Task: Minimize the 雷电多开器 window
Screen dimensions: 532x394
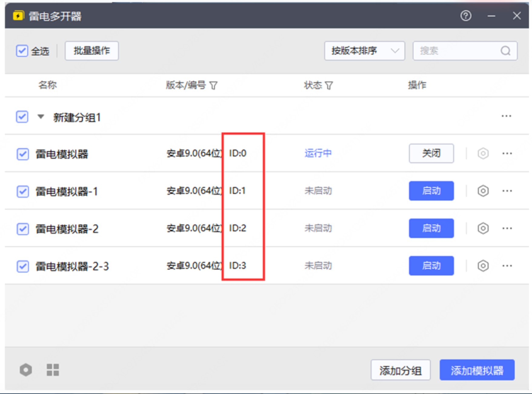Action: click(x=491, y=16)
